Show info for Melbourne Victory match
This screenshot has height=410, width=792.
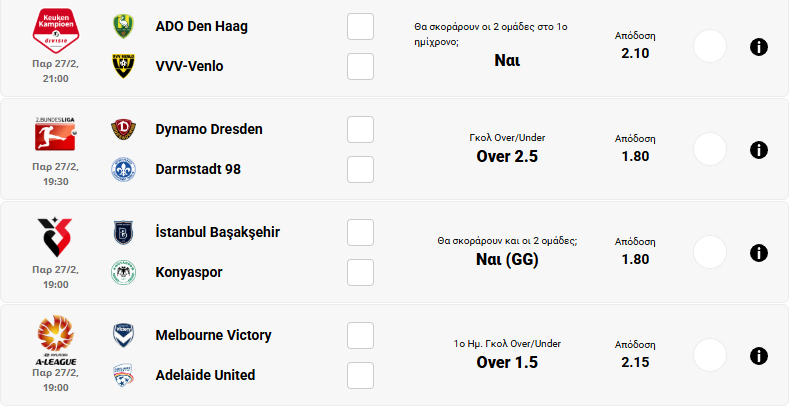pos(758,356)
